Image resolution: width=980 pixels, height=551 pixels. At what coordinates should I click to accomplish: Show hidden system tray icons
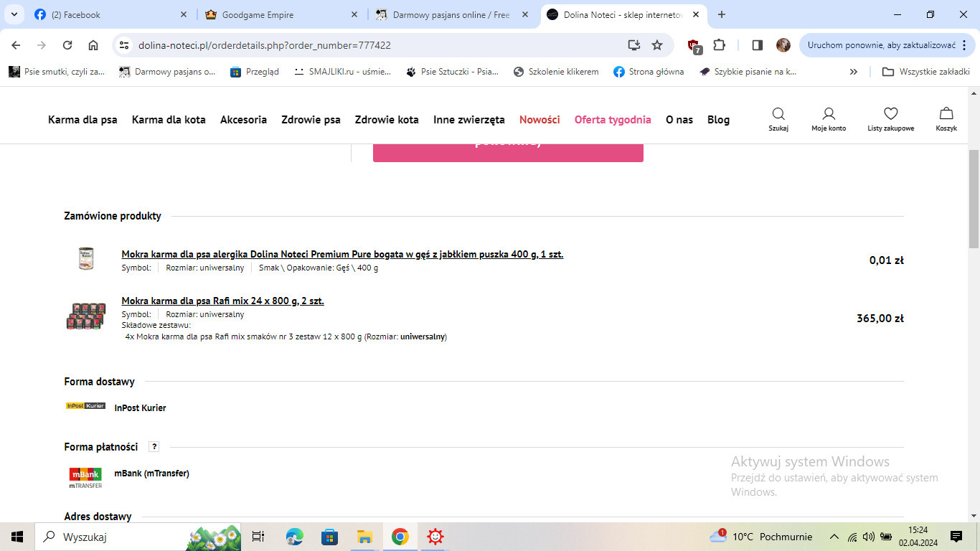coord(834,537)
